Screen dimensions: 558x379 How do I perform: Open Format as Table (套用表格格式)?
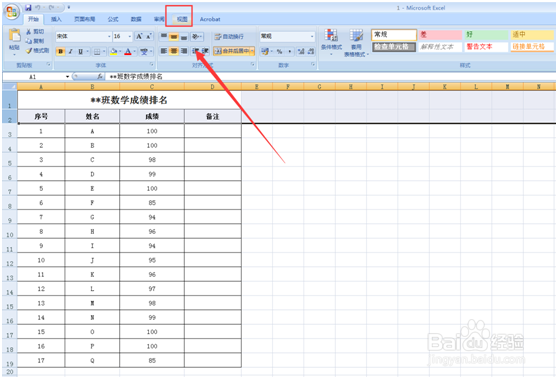(x=356, y=43)
